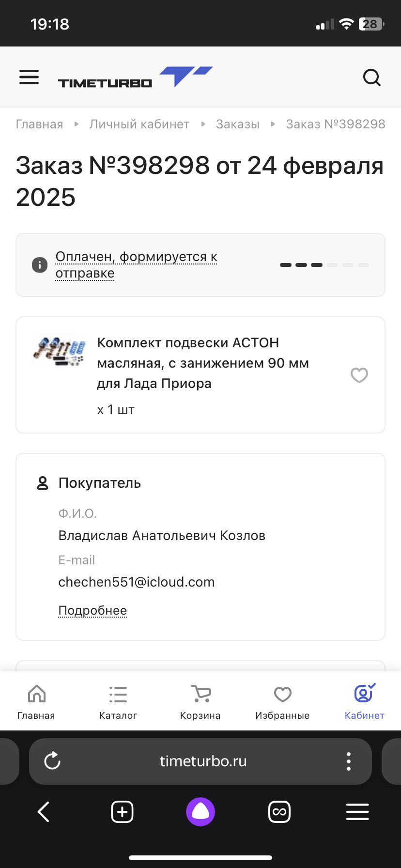Screen dimensions: 401x868
Task: Go to Личный кабинет breadcrumb
Action: tap(139, 124)
